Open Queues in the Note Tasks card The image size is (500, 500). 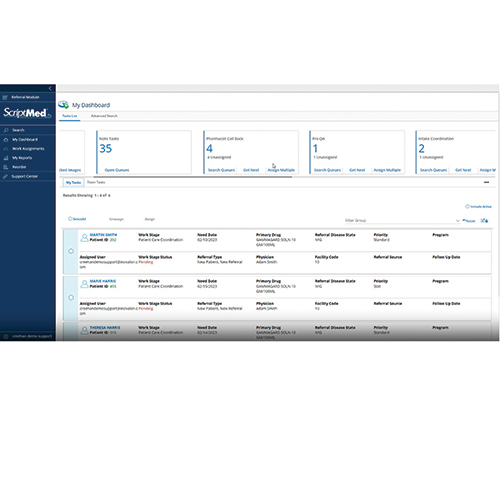pyautogui.click(x=117, y=170)
